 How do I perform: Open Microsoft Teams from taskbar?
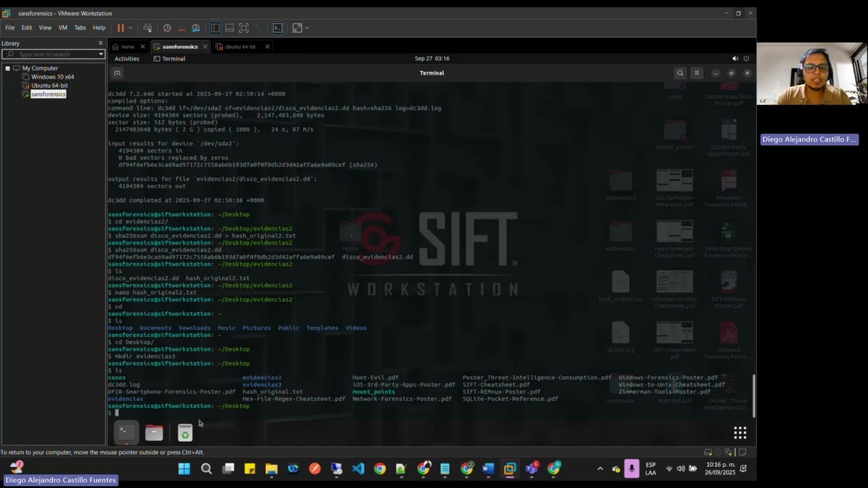[532, 468]
